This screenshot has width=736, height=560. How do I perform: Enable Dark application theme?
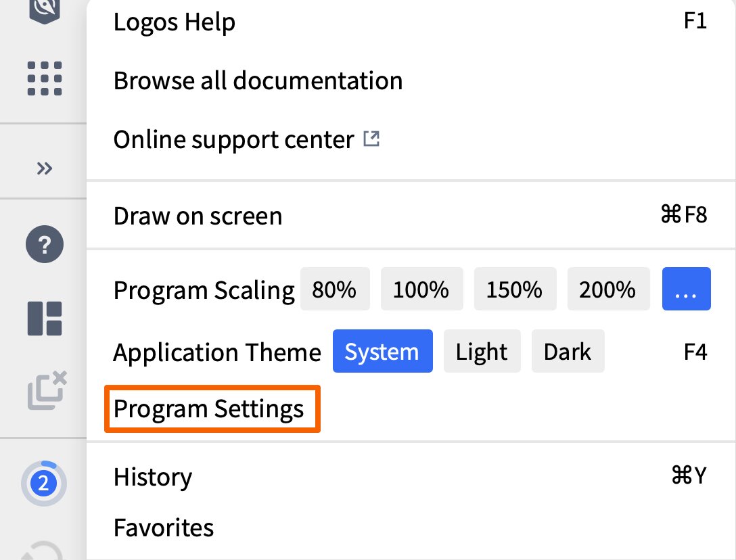[x=568, y=351]
